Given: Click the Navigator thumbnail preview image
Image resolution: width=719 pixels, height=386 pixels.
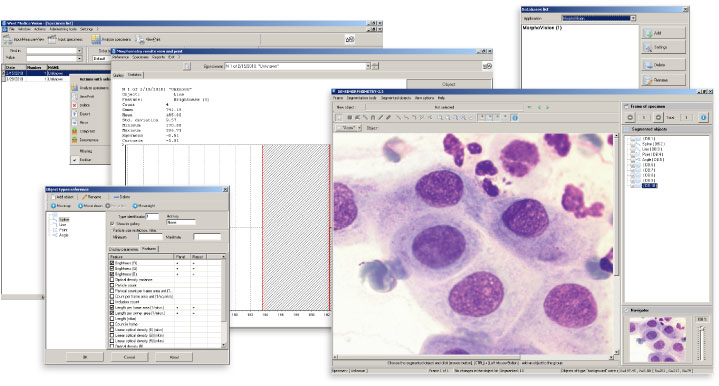Looking at the screenshot, I should [658, 339].
